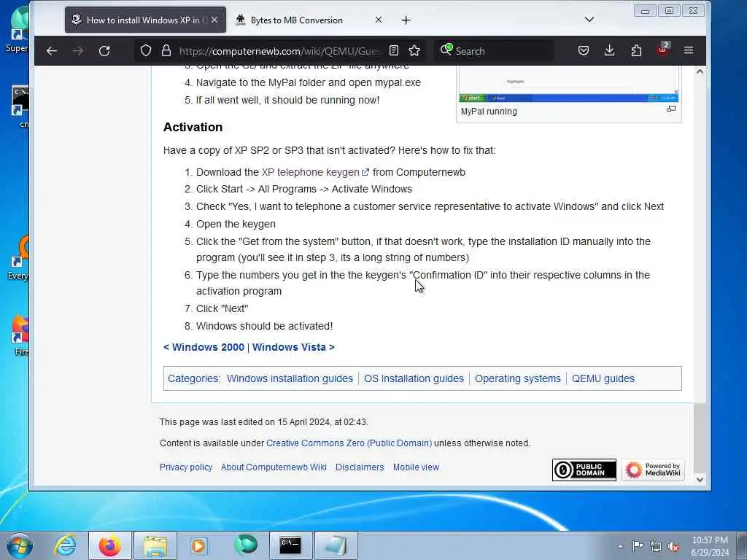
Task: Open the green globe taskbar app
Action: (245, 545)
